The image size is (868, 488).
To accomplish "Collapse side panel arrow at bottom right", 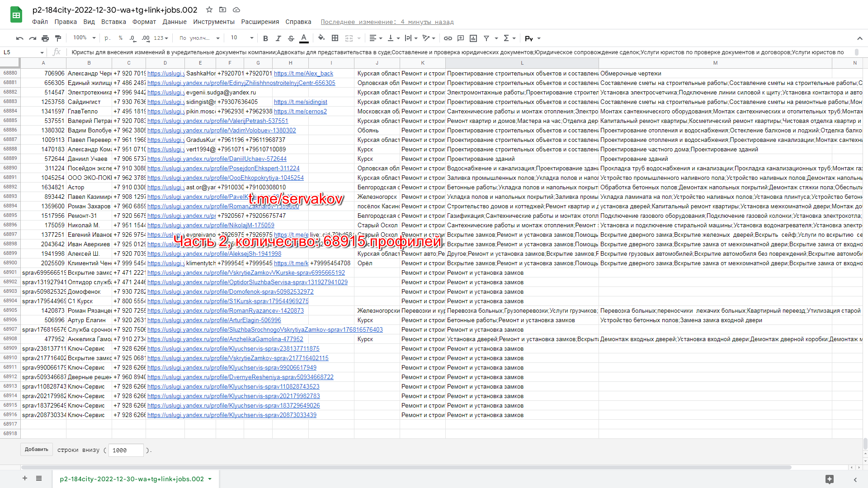I will coord(855,479).
